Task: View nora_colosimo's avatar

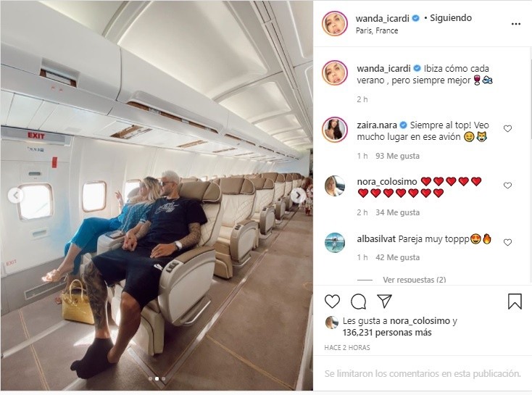Action: [x=335, y=186]
